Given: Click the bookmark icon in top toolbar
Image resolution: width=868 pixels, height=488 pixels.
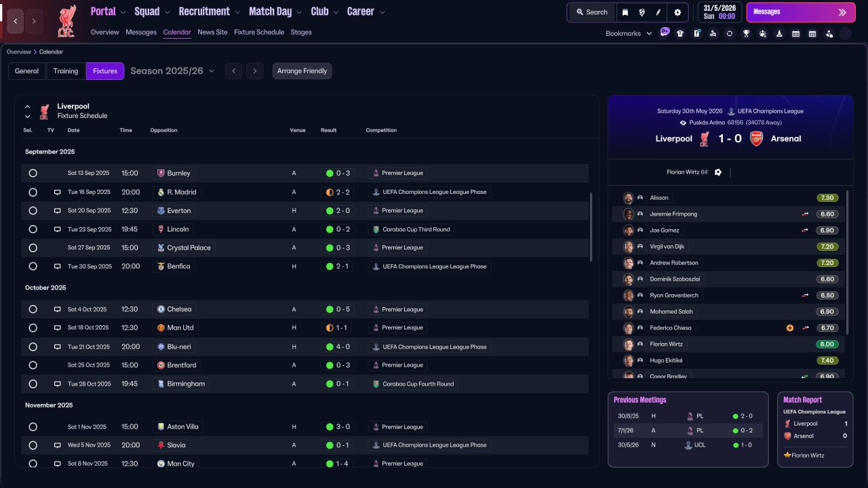Looking at the screenshot, I should tap(625, 12).
